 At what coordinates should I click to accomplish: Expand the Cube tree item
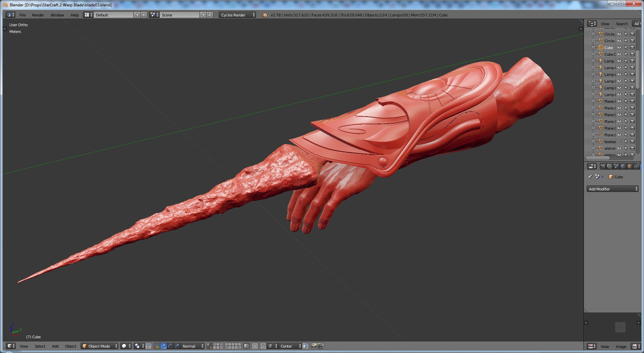click(593, 47)
